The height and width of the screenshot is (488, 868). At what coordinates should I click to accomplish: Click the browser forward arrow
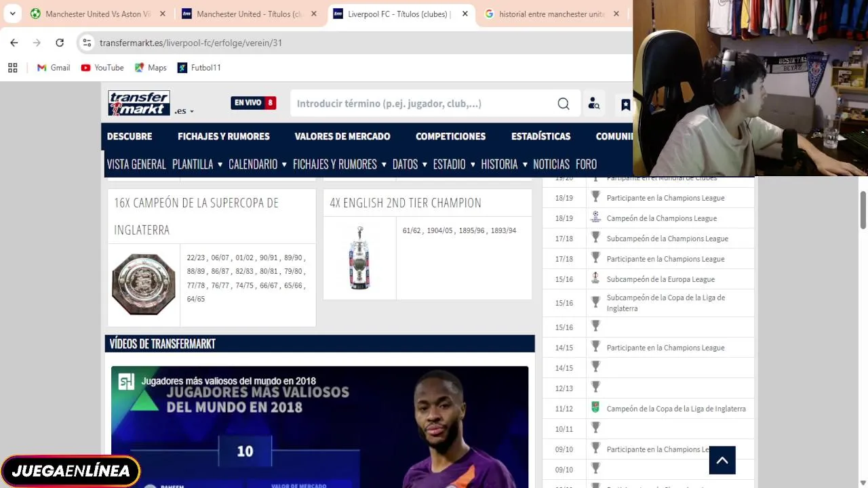37,43
